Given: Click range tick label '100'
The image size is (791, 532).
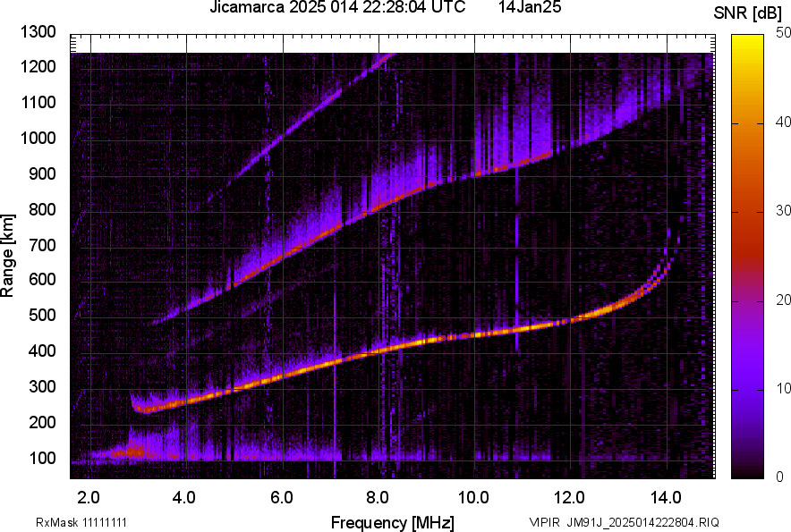Looking at the screenshot, I should [42, 458].
